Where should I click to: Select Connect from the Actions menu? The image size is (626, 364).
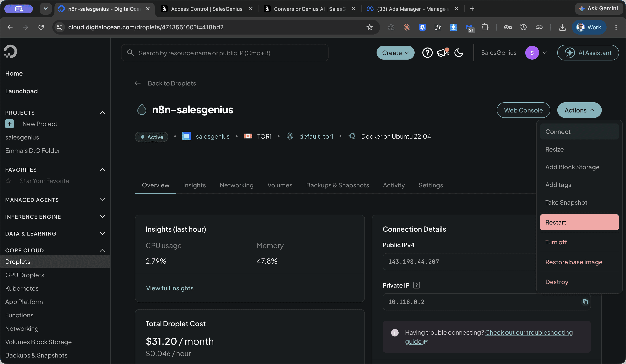(579, 131)
